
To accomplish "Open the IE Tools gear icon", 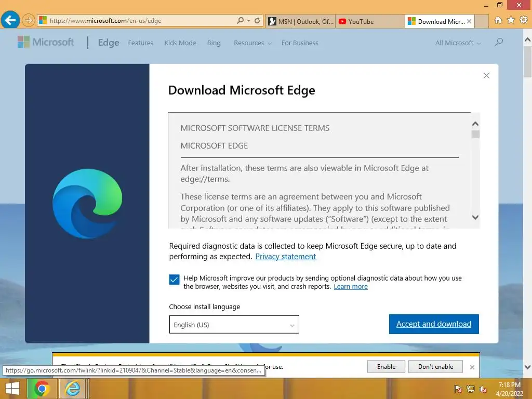I will (524, 20).
